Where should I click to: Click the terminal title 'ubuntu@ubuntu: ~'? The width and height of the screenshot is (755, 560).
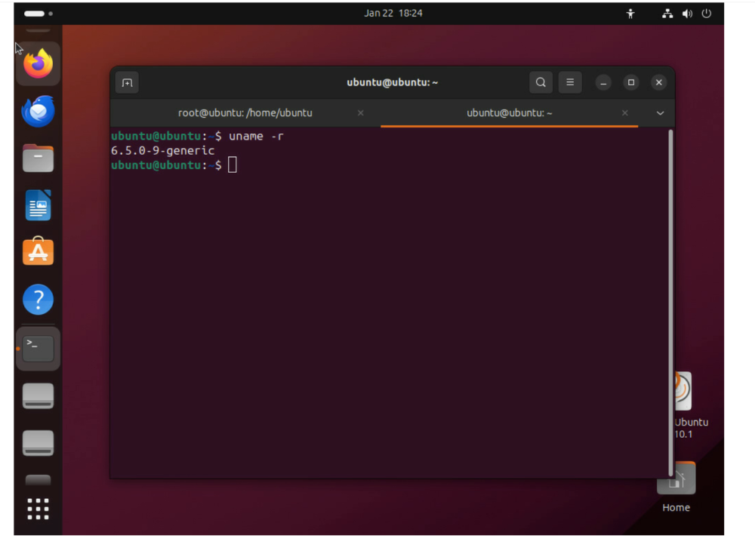click(393, 82)
